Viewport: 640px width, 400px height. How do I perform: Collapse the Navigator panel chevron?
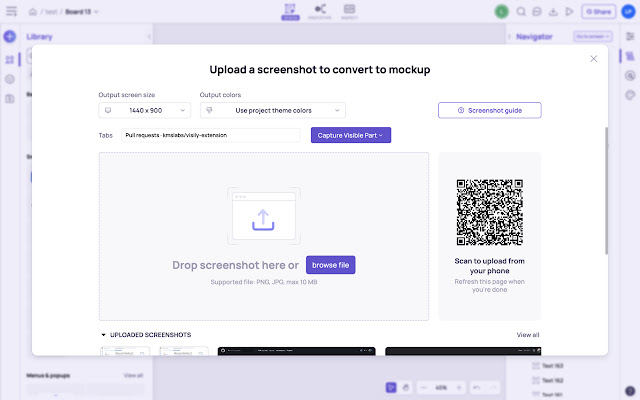coord(509,37)
